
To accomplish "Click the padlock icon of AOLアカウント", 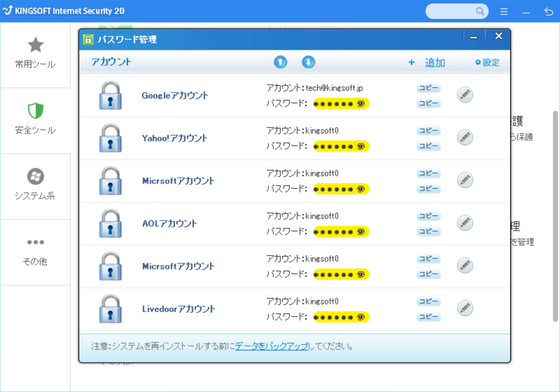I will pyautogui.click(x=111, y=224).
